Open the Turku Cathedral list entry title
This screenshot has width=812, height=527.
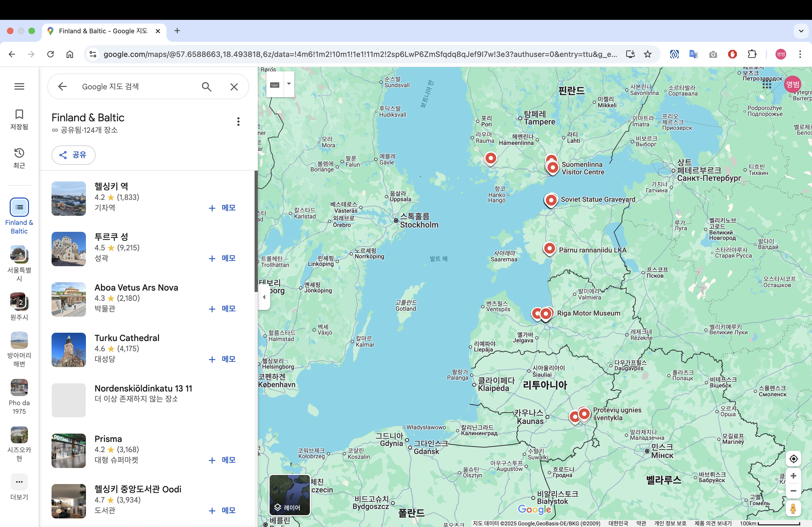(127, 338)
